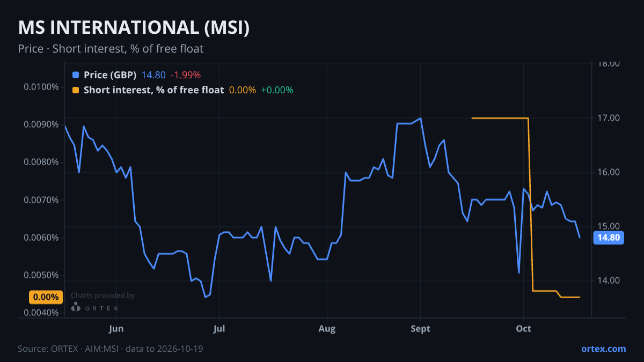644x362 pixels.
Task: Click the 0.0100% left axis label
Action: click(x=42, y=87)
